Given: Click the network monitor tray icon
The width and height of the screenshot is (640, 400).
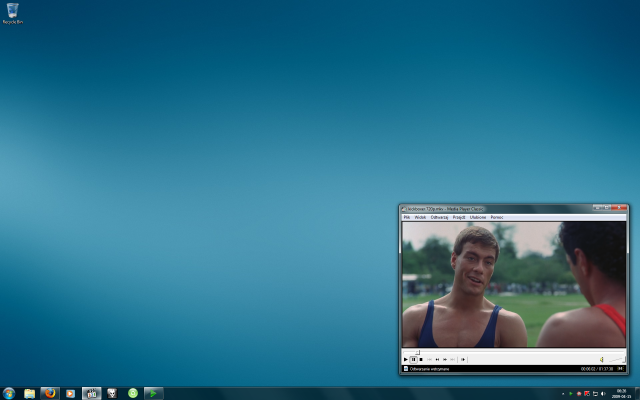Looking at the screenshot, I should (595, 394).
